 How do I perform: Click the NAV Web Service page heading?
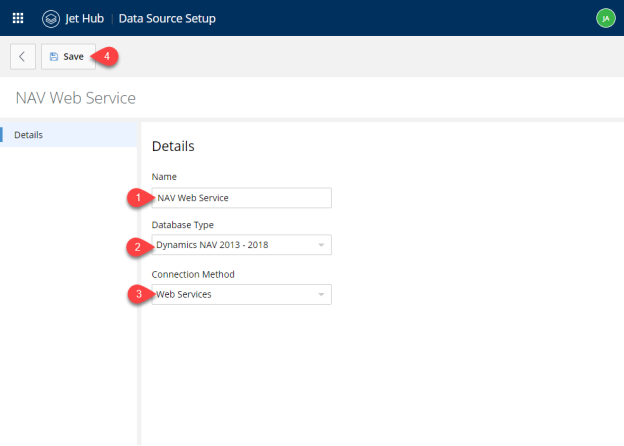pyautogui.click(x=76, y=98)
